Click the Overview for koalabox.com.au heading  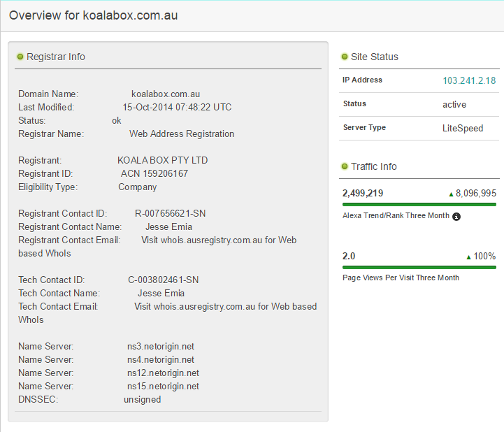93,15
